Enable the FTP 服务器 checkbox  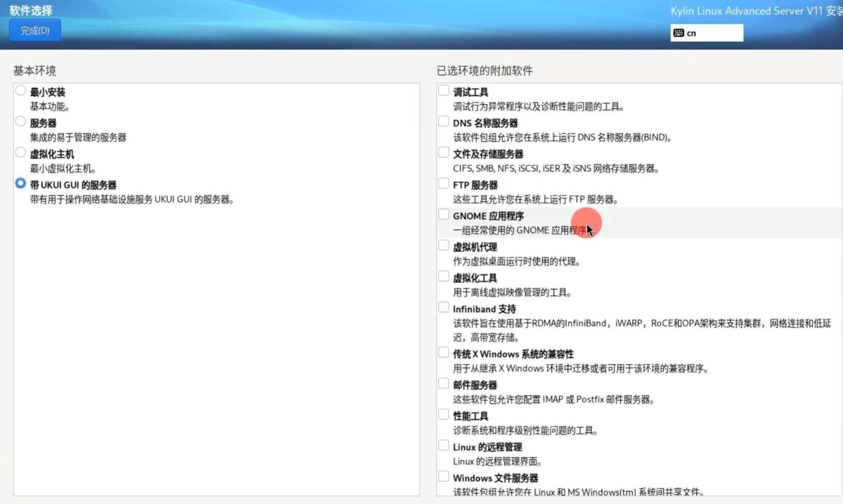click(443, 184)
